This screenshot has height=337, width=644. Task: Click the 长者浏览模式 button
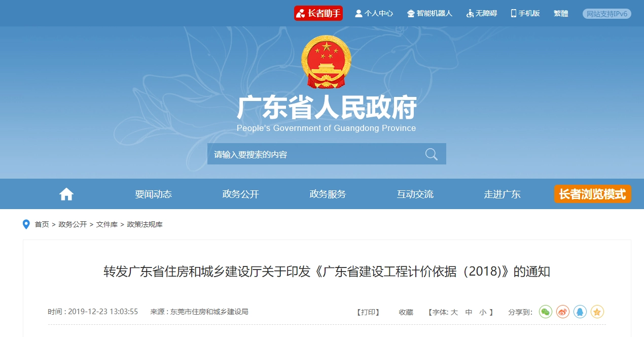click(x=592, y=194)
